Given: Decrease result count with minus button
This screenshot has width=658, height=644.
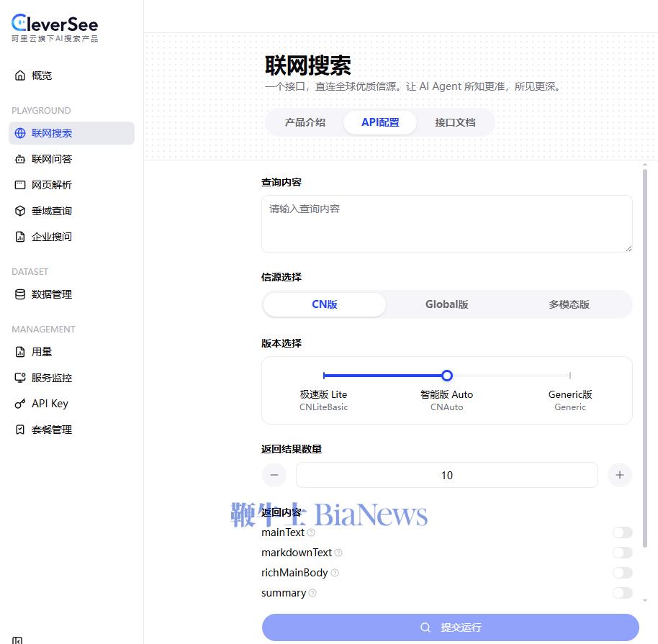Looking at the screenshot, I should pos(274,475).
